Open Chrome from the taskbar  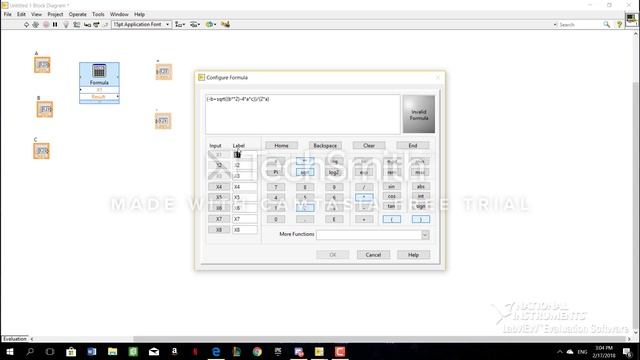257,351
